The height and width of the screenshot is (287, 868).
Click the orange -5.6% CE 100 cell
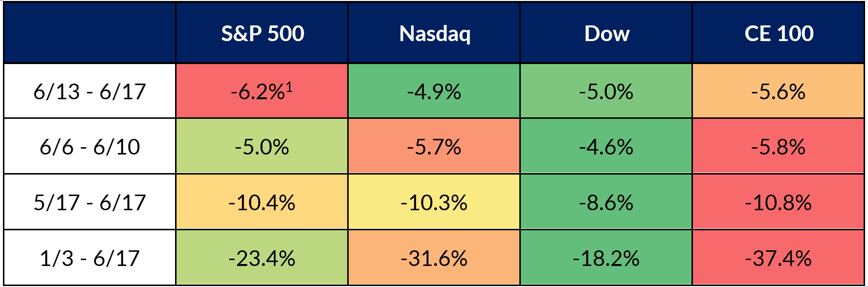pos(779,91)
